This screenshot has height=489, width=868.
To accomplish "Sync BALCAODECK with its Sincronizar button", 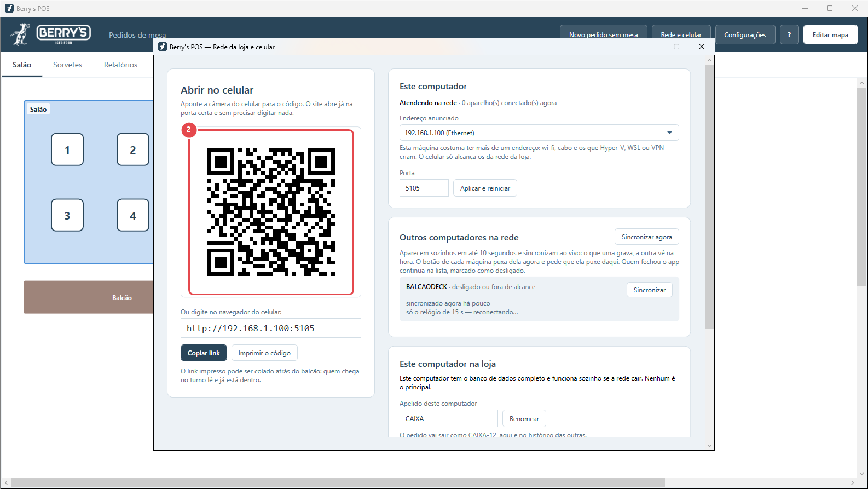I will click(650, 290).
